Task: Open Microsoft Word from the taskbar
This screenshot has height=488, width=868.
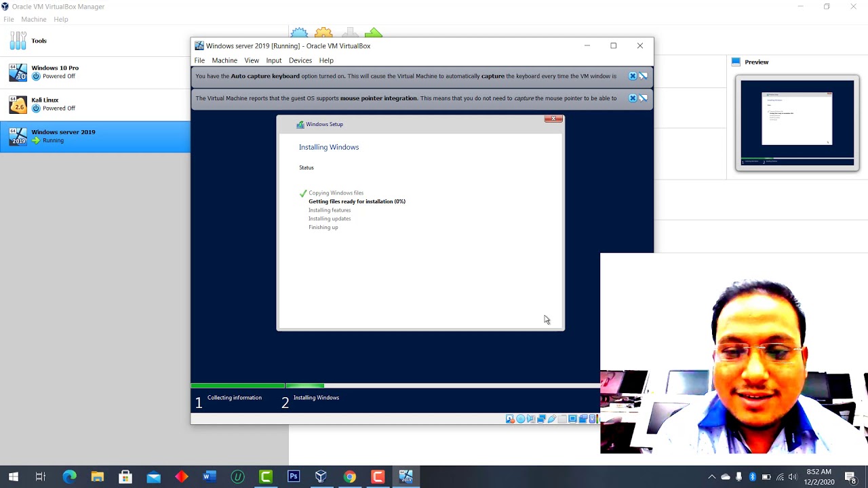Action: point(210,477)
